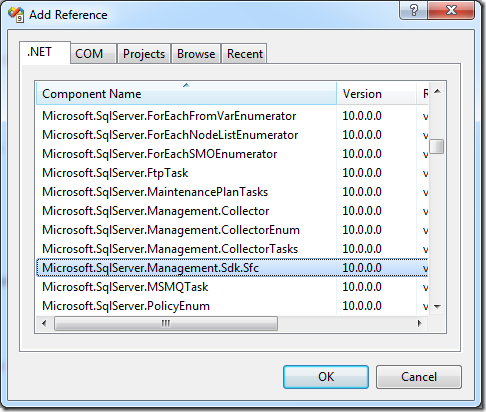
Task: Click the scroll up arrow of the list
Action: pyautogui.click(x=437, y=91)
